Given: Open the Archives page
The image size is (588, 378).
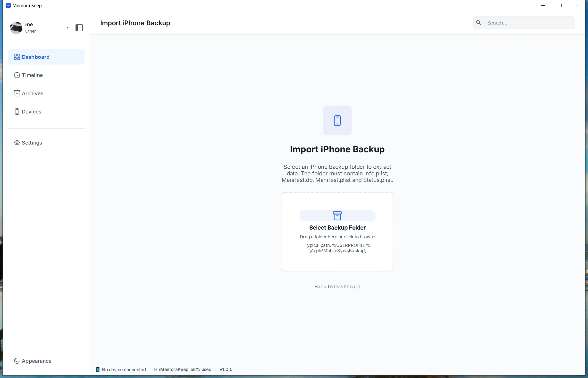Looking at the screenshot, I should click(x=46, y=93).
